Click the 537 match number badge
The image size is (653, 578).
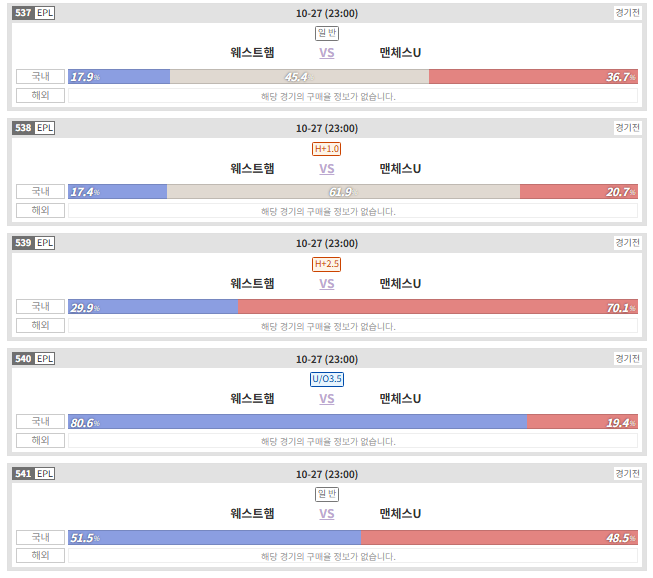click(23, 13)
